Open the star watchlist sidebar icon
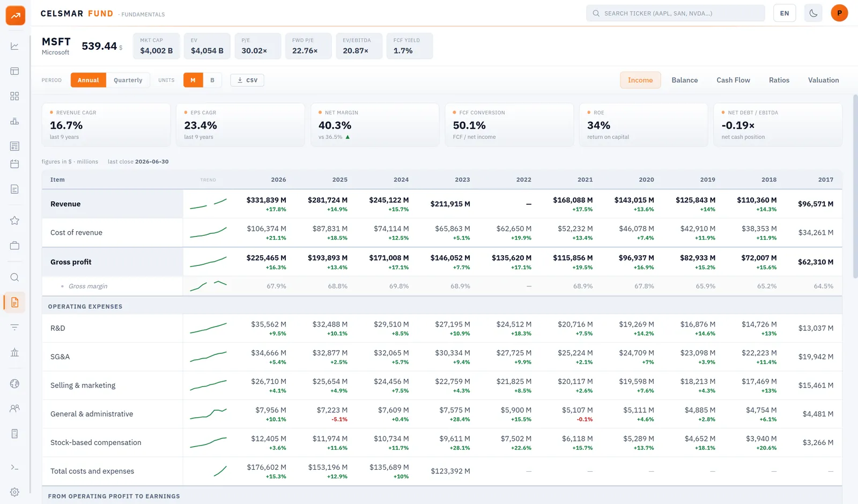The width and height of the screenshot is (858, 504). coord(14,220)
